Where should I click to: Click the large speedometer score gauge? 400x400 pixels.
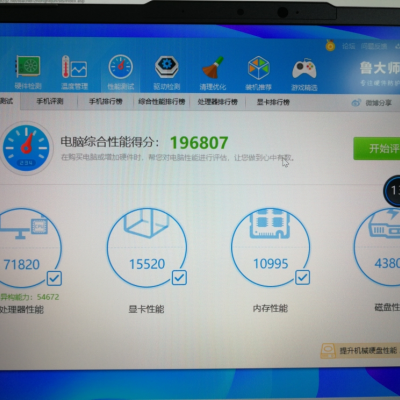tap(26, 148)
